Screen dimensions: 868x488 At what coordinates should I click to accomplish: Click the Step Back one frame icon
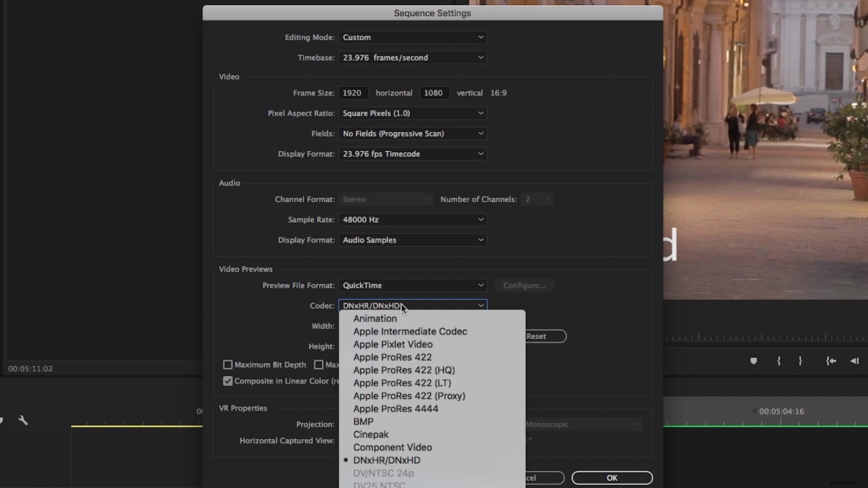pyautogui.click(x=853, y=361)
